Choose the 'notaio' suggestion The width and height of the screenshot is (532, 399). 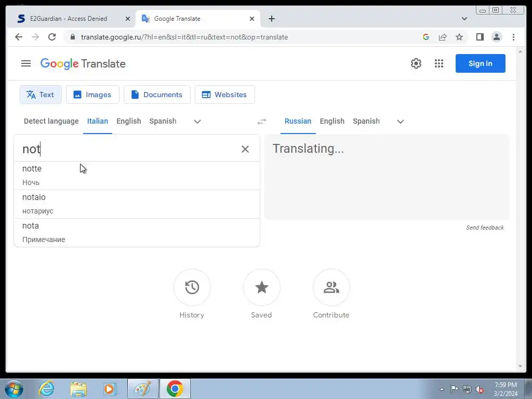click(137, 204)
